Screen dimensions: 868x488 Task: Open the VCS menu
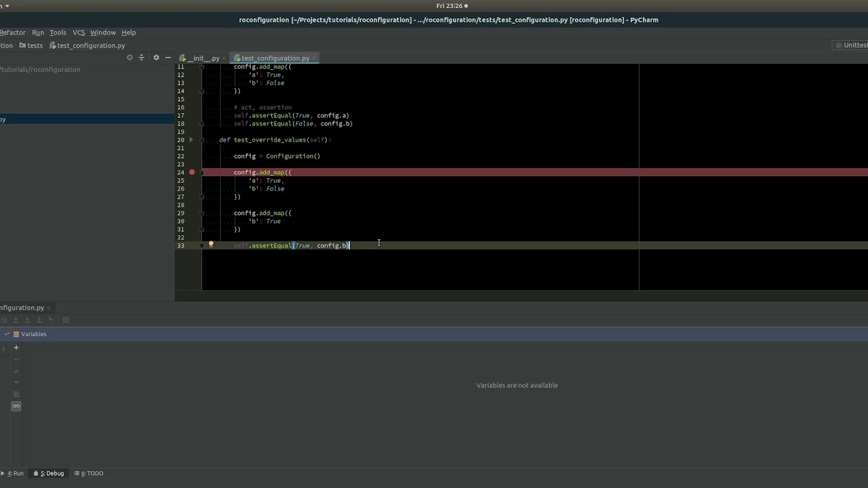(x=79, y=33)
